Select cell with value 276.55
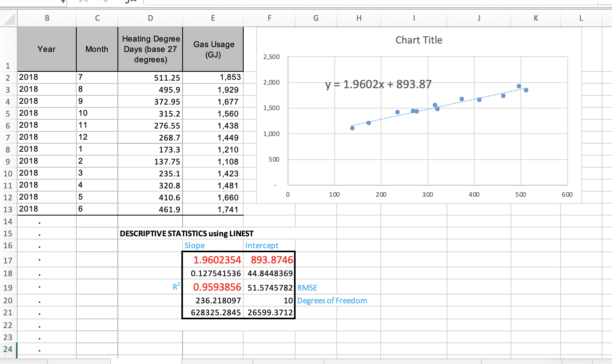 pyautogui.click(x=150, y=125)
